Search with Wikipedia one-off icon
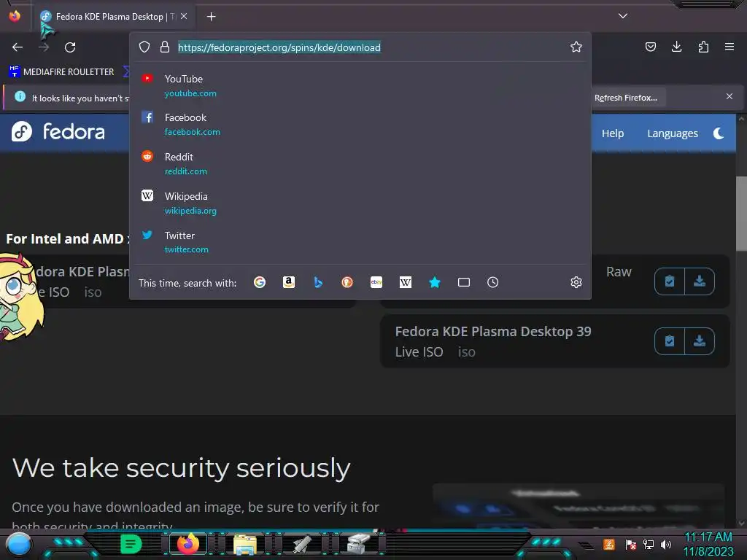This screenshot has height=560, width=747. [x=406, y=282]
